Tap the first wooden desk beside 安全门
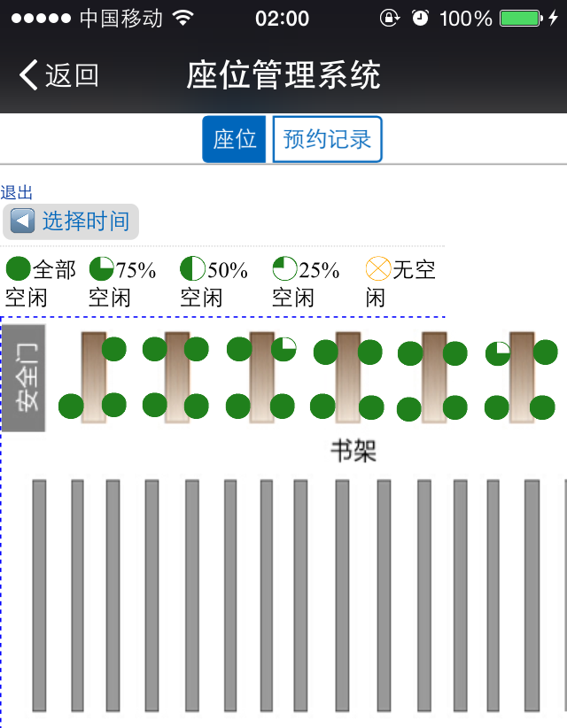 pyautogui.click(x=93, y=377)
